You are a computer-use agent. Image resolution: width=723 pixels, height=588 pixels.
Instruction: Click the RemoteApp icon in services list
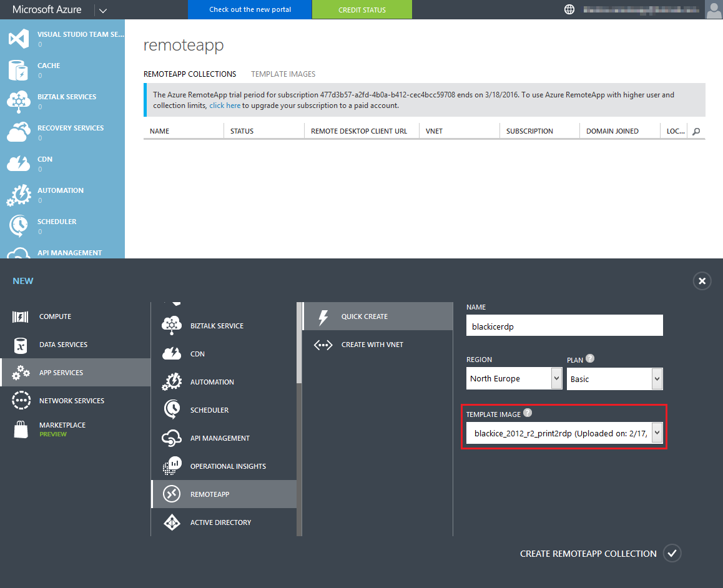tap(172, 494)
